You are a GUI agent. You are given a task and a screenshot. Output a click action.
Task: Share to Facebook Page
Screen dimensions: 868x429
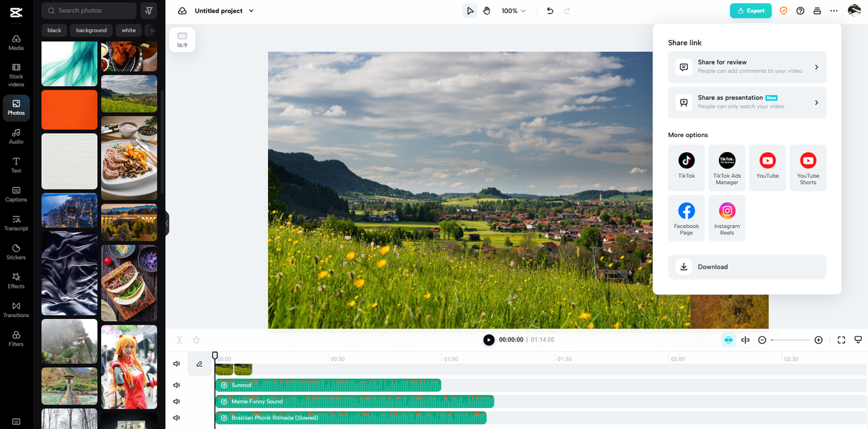(686, 218)
